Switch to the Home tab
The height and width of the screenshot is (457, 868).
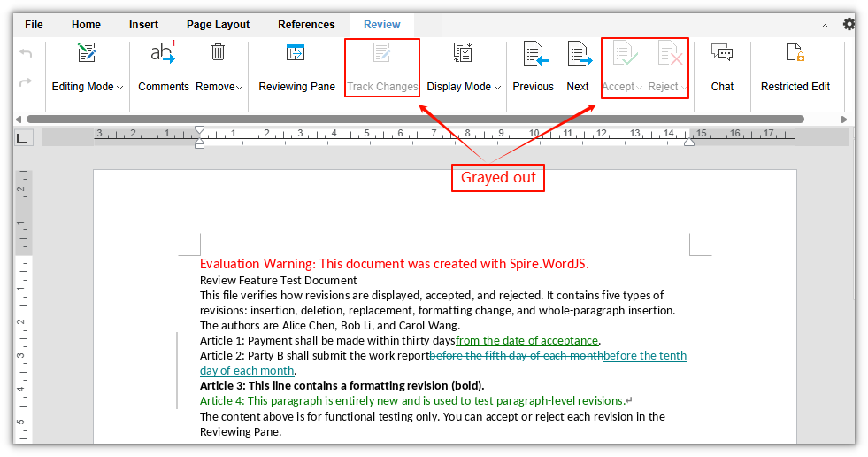[x=86, y=25]
